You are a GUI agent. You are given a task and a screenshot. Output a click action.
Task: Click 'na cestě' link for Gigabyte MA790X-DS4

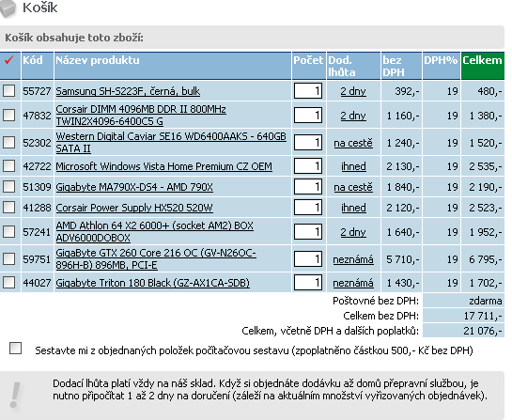[x=353, y=187]
